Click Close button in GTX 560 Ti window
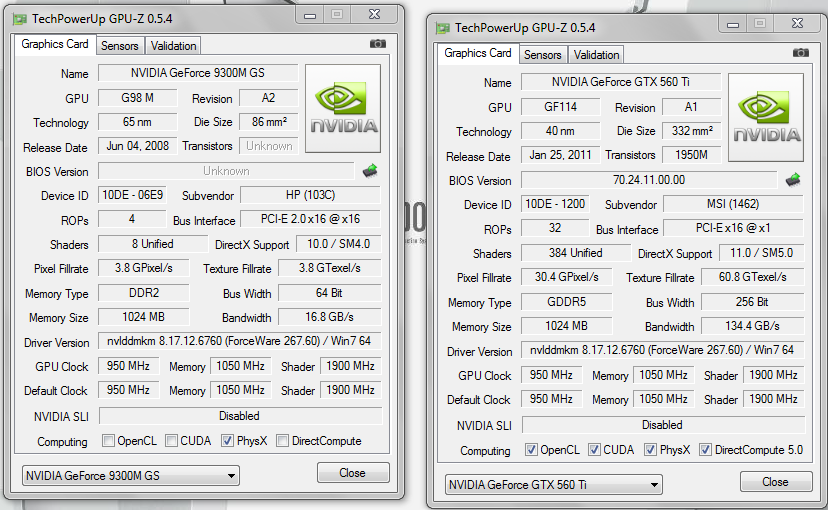This screenshot has width=828, height=510. click(x=776, y=481)
